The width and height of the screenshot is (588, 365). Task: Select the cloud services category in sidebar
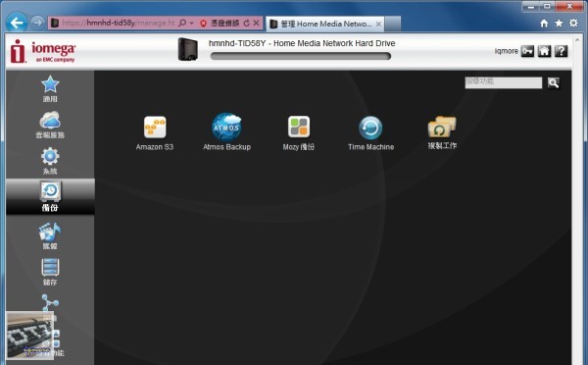[50, 125]
